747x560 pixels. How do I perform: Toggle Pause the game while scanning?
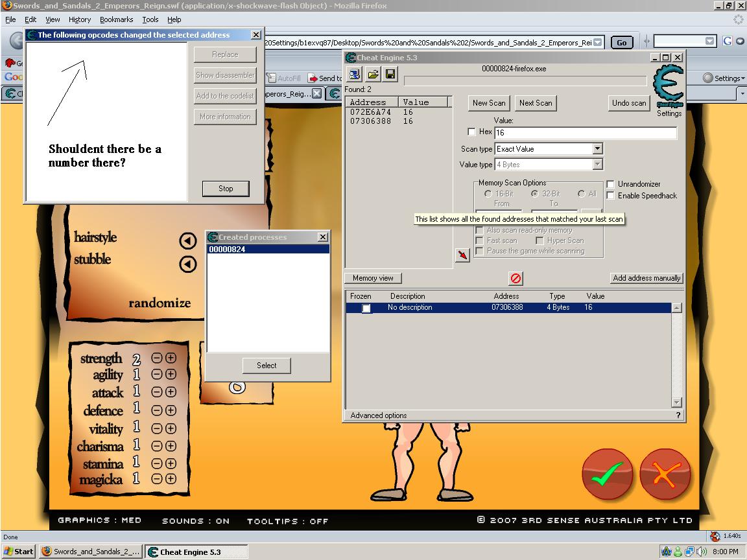click(480, 251)
